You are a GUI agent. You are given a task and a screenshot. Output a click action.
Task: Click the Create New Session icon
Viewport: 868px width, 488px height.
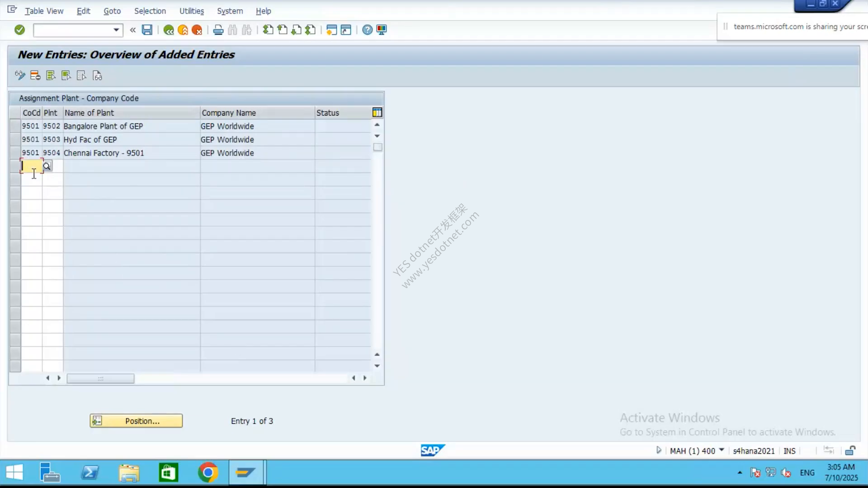(331, 30)
